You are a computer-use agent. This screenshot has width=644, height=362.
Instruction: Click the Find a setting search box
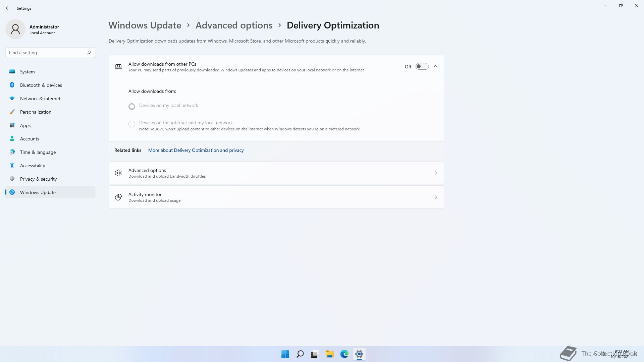[50, 53]
